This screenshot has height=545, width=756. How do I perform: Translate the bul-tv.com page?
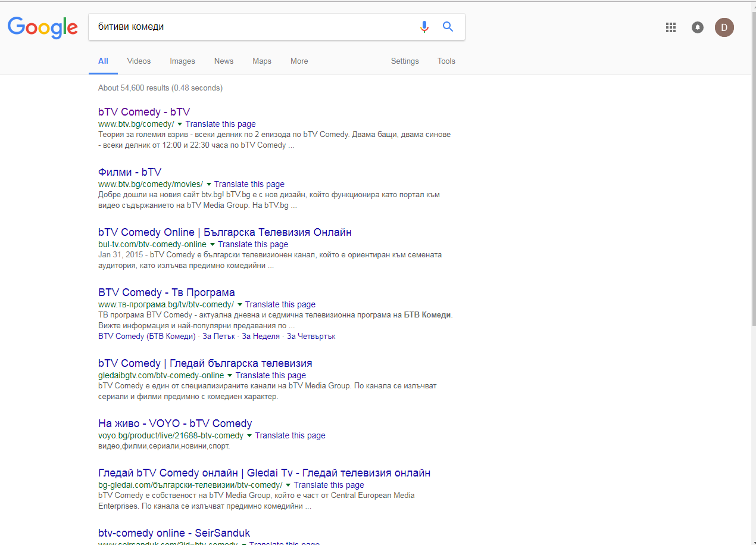[253, 245]
